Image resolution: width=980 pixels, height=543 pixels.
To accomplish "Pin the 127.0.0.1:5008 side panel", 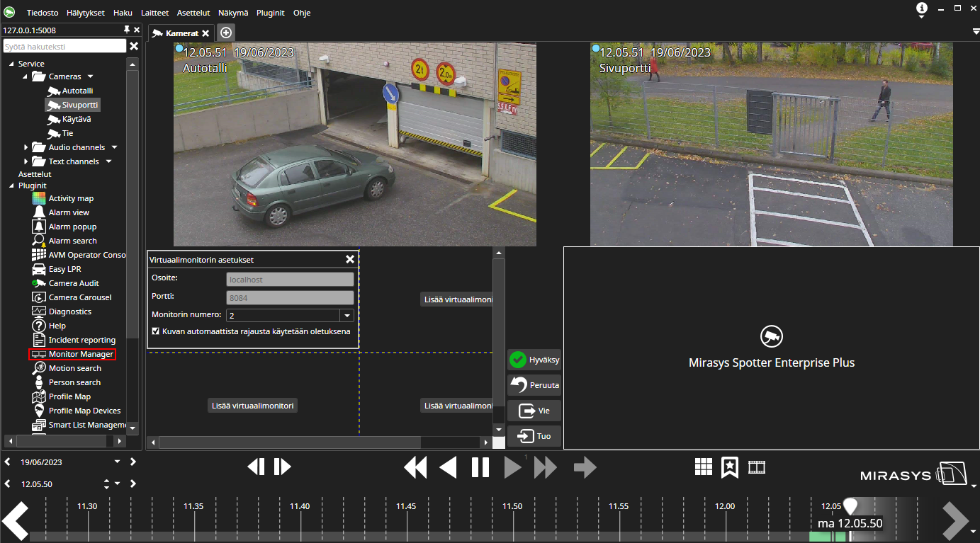I will 127,30.
